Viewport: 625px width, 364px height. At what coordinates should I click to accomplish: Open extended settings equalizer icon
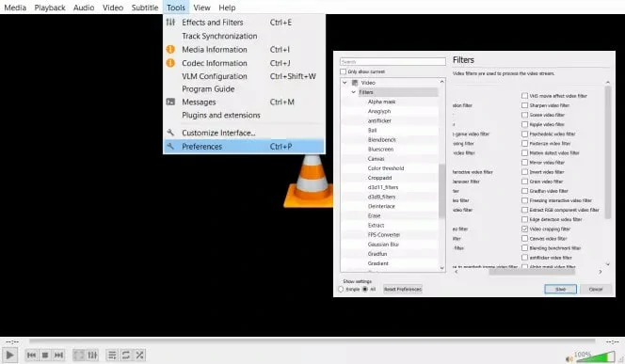click(x=92, y=355)
